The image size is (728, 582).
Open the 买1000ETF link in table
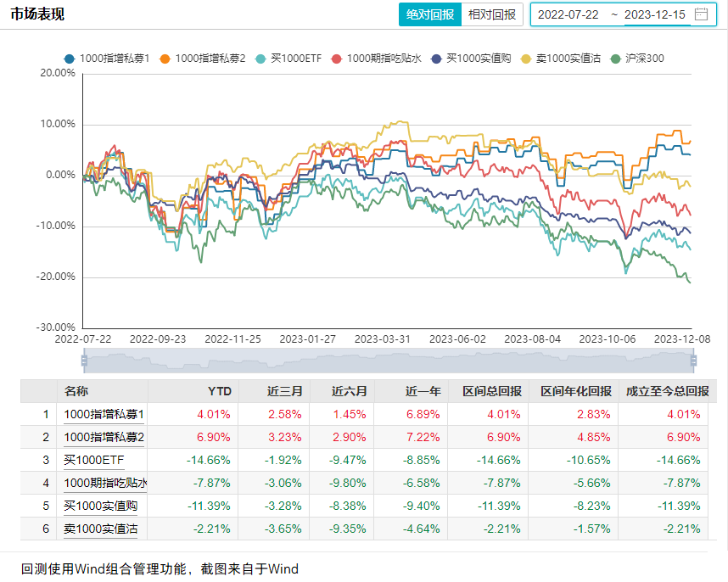pyautogui.click(x=92, y=461)
